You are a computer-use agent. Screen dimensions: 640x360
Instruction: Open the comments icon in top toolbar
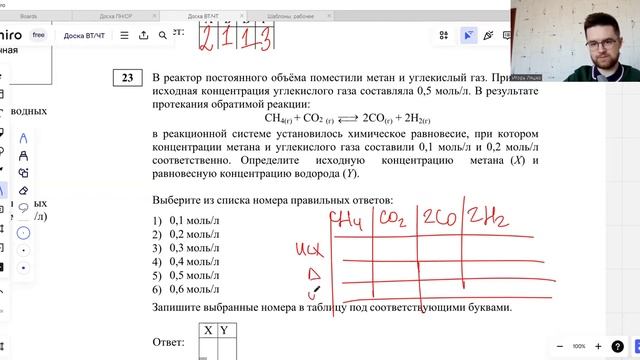(x=507, y=36)
